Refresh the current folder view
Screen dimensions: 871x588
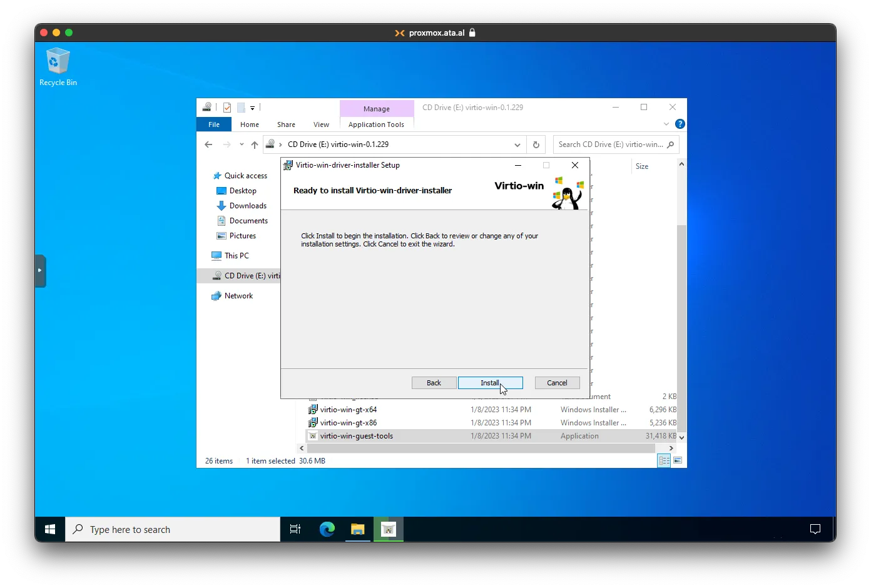pyautogui.click(x=536, y=144)
